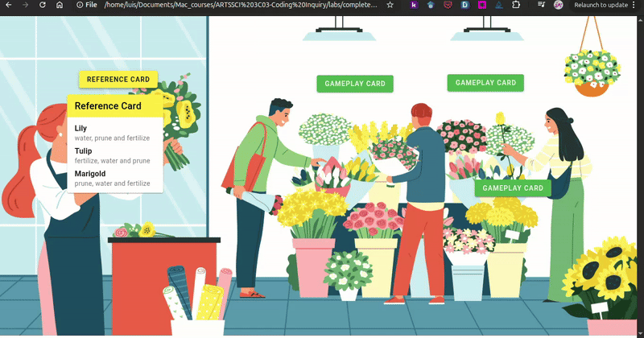Select the Lily entry in reference card
The height and width of the screenshot is (338, 644).
pyautogui.click(x=80, y=128)
